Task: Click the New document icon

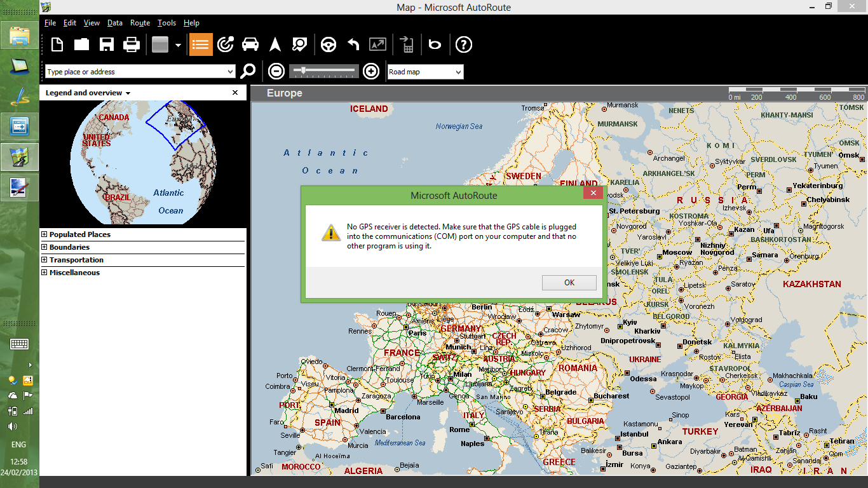Action: point(57,44)
